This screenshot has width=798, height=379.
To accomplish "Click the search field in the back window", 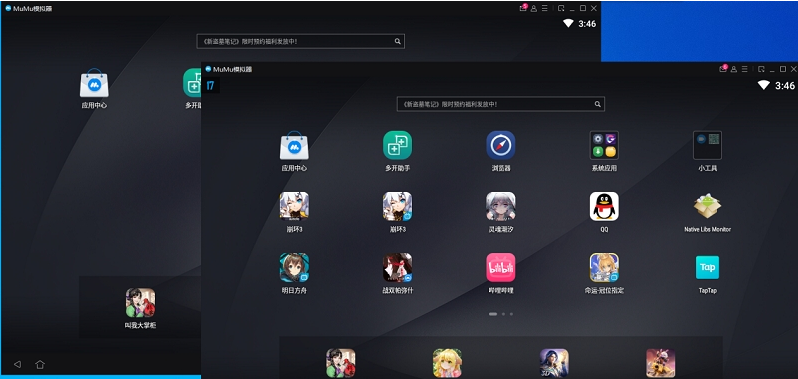I will coord(301,42).
